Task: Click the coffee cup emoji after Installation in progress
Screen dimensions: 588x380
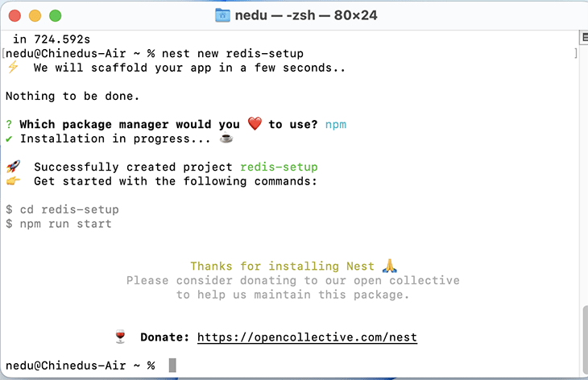Action: coord(226,138)
